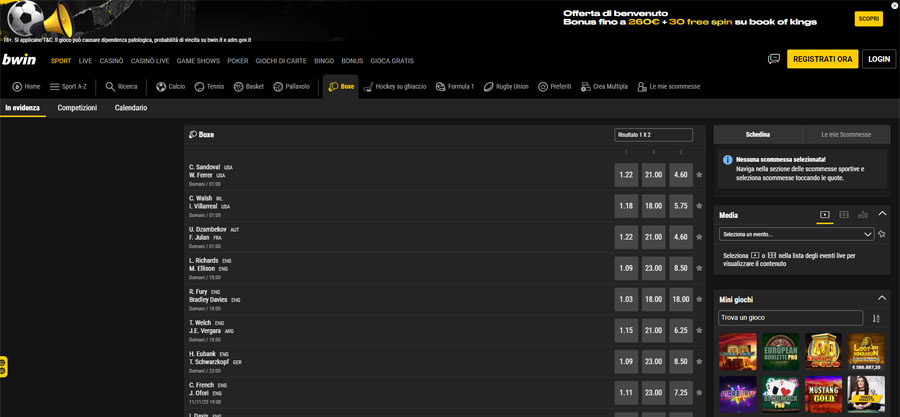
Task: Open the chat messages icon
Action: (x=774, y=59)
